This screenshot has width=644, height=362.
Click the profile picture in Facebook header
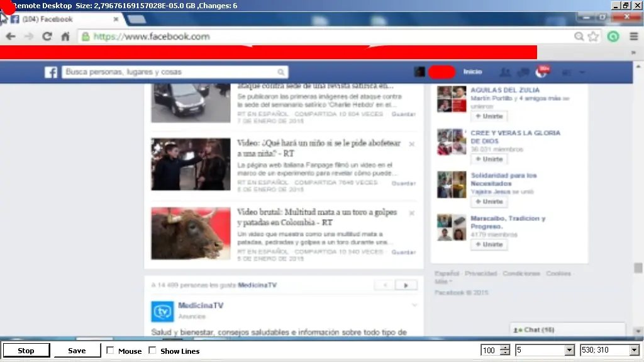[x=419, y=72]
